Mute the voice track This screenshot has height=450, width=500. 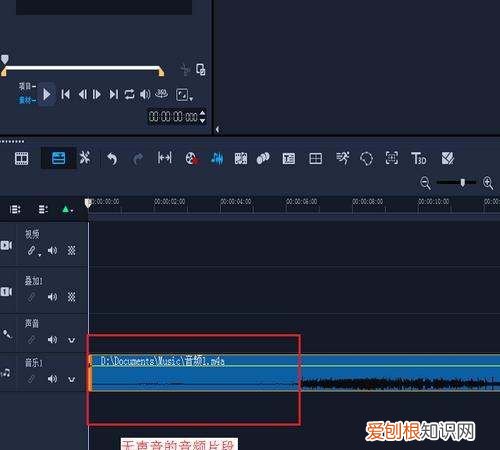click(x=52, y=340)
